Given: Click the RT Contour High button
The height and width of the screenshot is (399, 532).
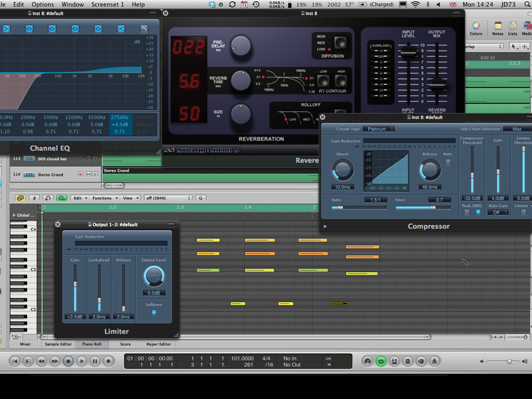Looking at the screenshot, I should click(x=340, y=81).
